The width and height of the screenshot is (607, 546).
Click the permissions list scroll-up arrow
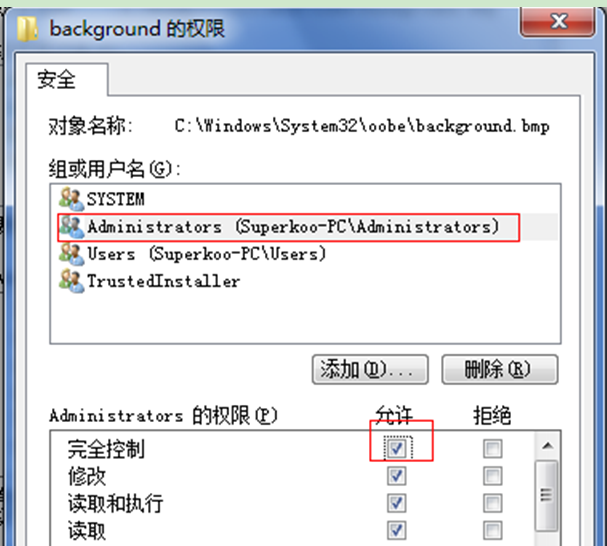coord(547,446)
